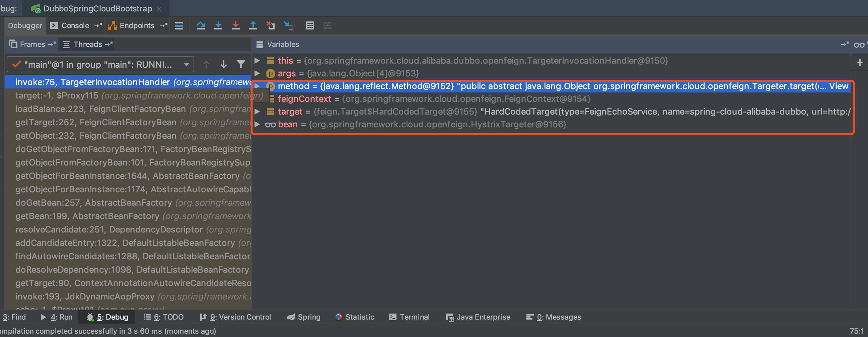Open the Terminal tool window
The image size is (868, 337).
point(410,317)
